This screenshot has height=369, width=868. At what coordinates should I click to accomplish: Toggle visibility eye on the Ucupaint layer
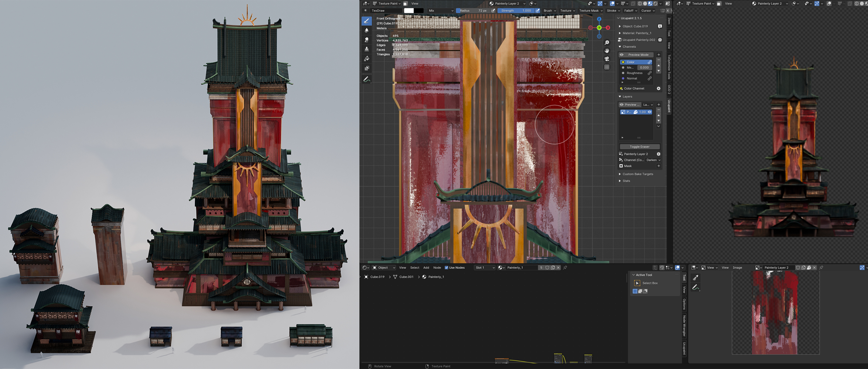pyautogui.click(x=649, y=112)
